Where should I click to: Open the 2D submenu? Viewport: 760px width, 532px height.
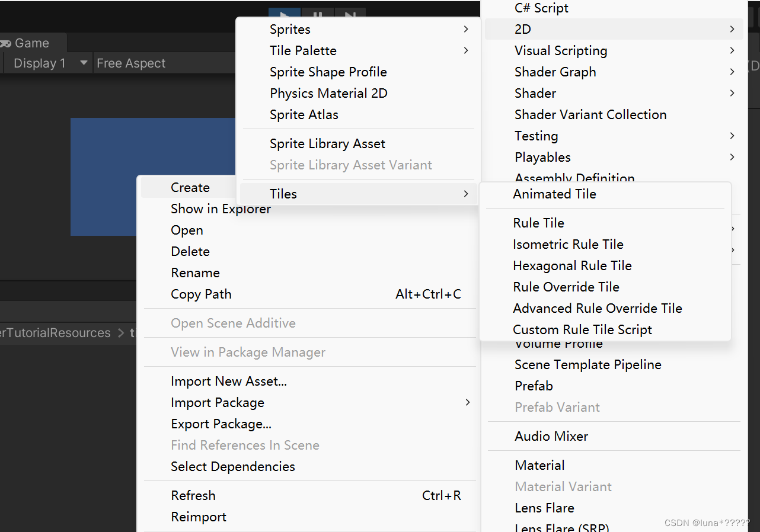click(614, 30)
